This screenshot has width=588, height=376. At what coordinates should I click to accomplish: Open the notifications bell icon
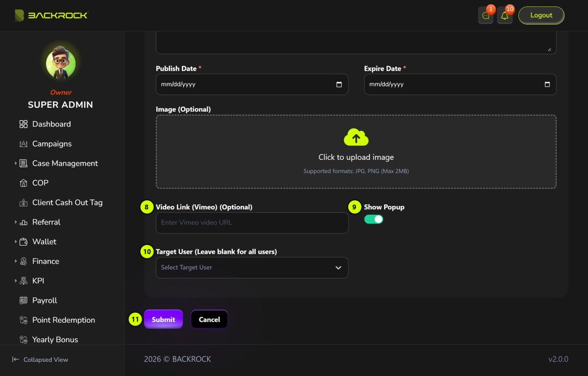tap(505, 16)
